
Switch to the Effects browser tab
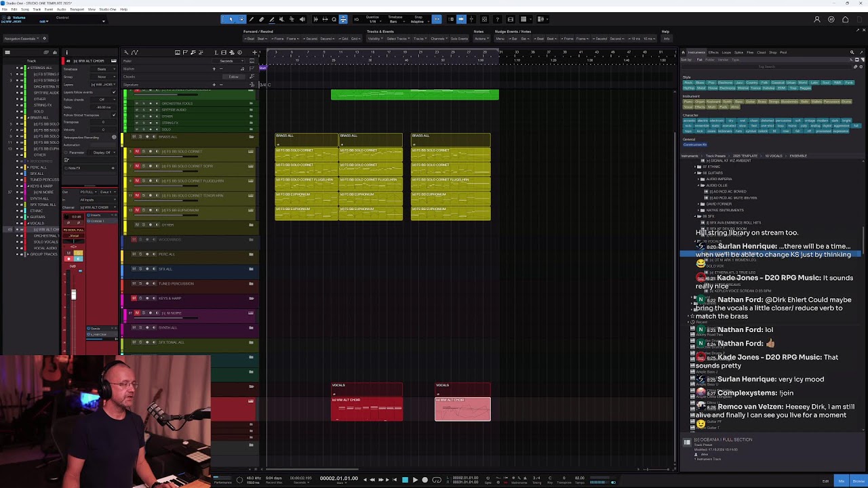713,52
